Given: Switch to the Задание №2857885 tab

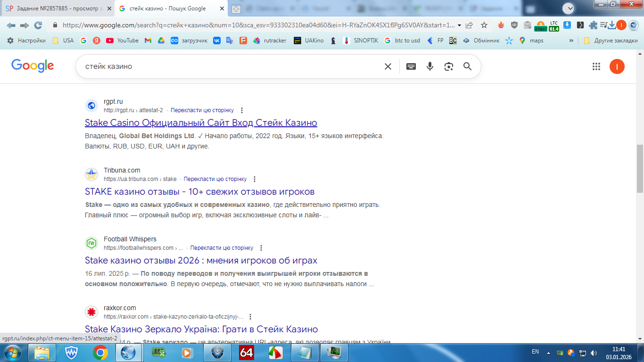Looking at the screenshot, I should pos(59,8).
